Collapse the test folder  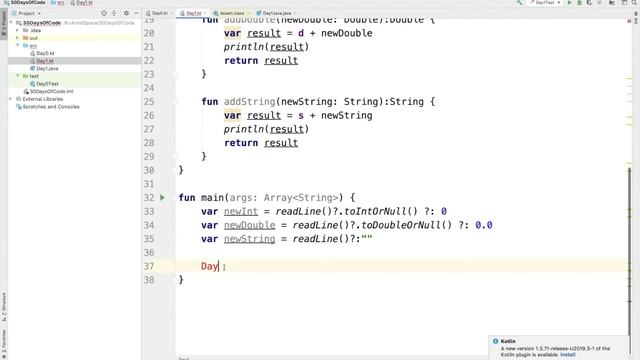(x=18, y=76)
